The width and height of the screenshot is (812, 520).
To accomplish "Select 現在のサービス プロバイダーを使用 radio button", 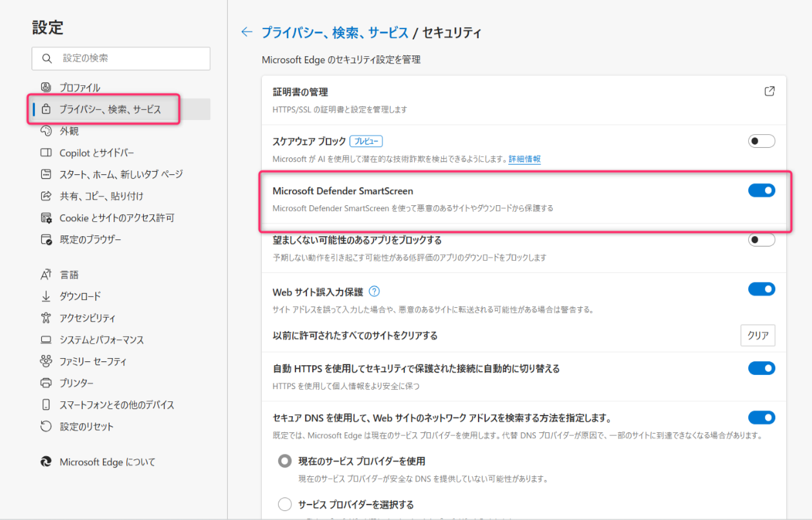I will (x=284, y=461).
